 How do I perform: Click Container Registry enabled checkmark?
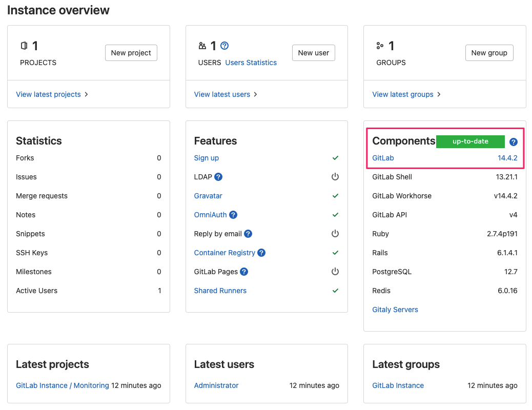[x=335, y=253]
